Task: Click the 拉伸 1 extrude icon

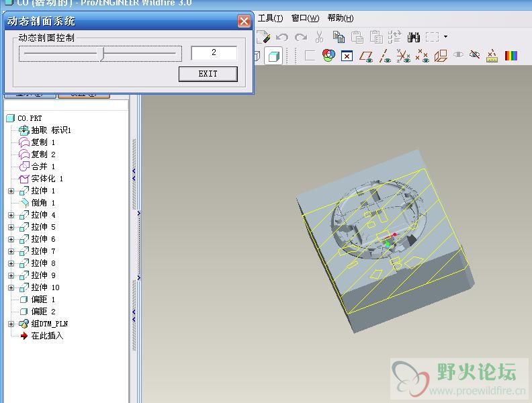Action: point(24,191)
